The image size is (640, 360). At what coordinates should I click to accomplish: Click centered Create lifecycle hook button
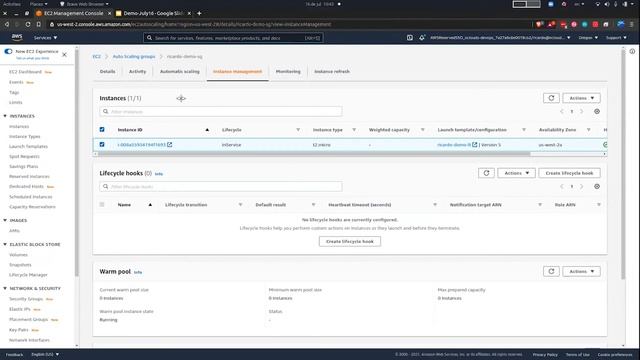[350, 241]
